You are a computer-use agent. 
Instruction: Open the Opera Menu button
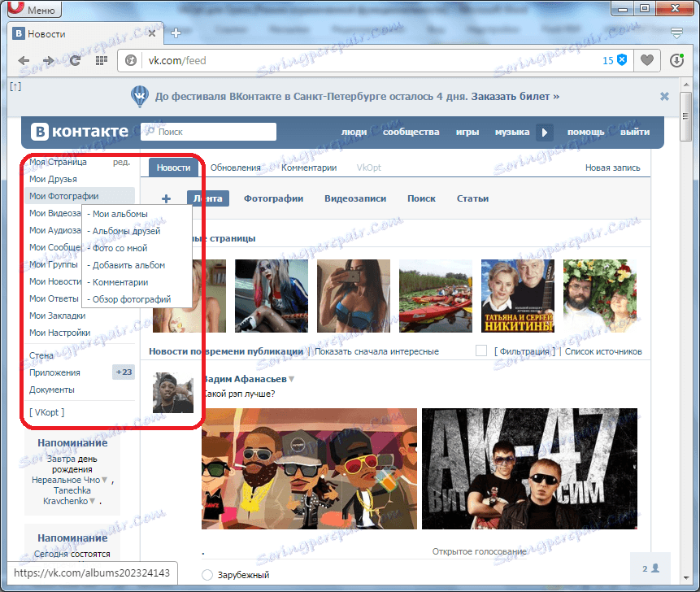point(34,9)
